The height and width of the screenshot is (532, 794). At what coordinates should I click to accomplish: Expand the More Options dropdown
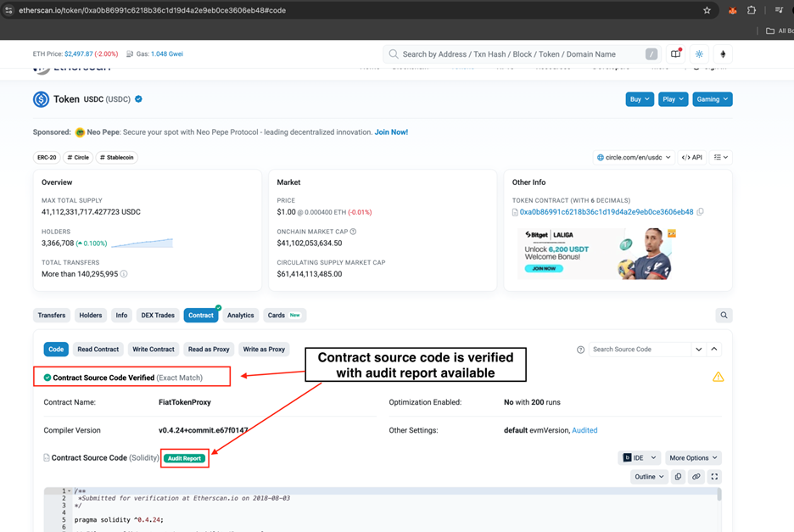pos(693,458)
